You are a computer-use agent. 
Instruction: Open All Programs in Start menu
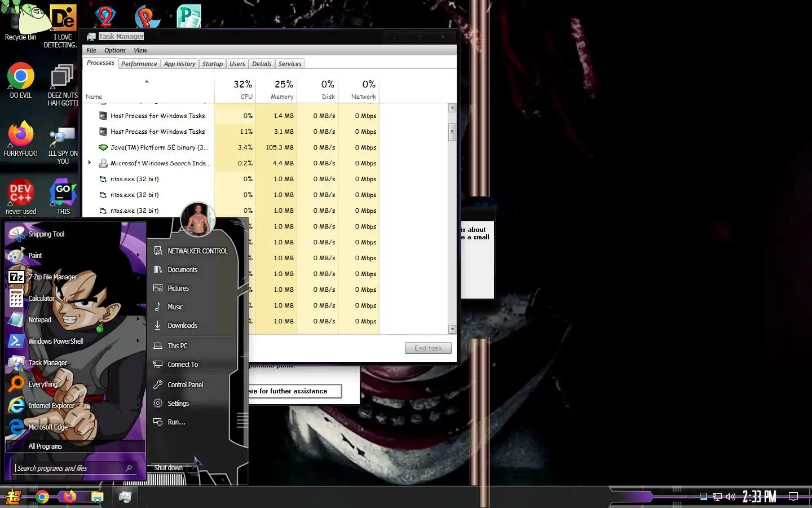tap(75, 446)
